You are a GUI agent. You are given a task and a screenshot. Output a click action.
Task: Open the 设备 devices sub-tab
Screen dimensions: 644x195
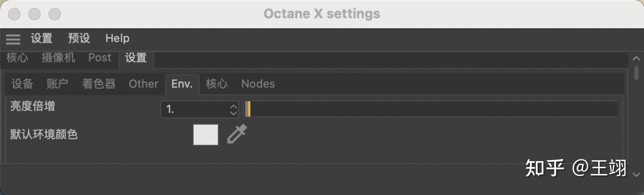click(x=22, y=84)
